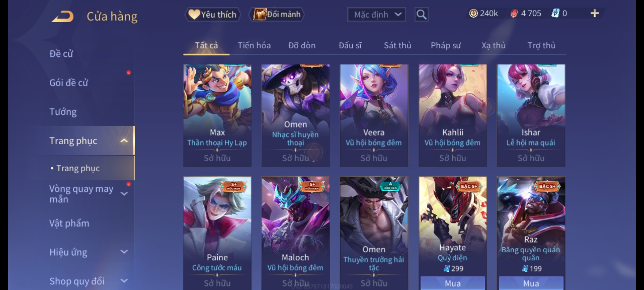Image resolution: width=644 pixels, height=290 pixels.
Task: Expand the Shop quy đổi section
Action: (x=124, y=281)
